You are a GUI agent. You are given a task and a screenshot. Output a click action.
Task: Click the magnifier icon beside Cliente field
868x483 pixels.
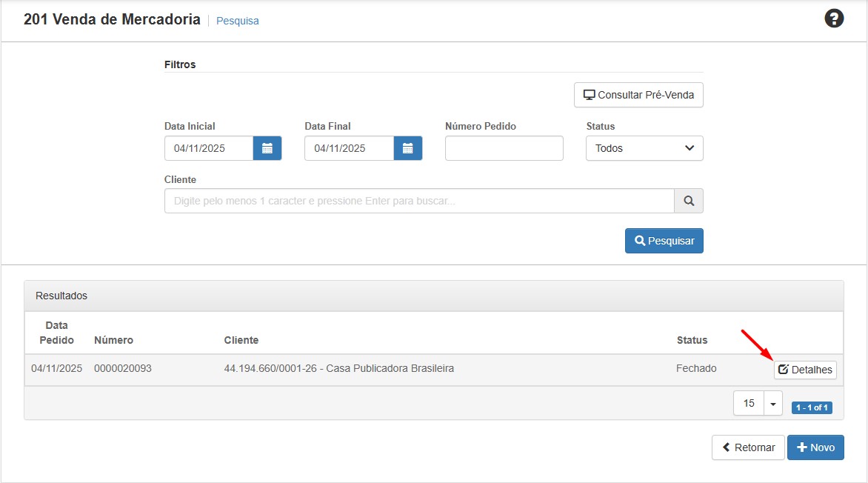point(688,201)
